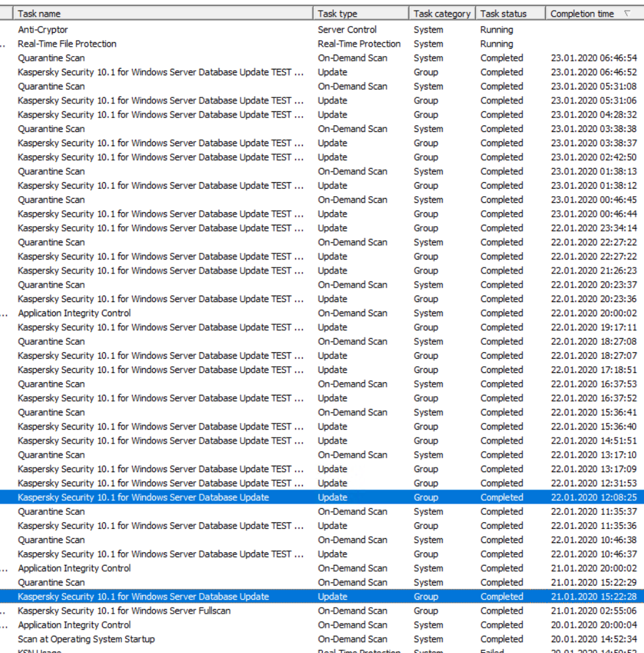Viewport: 644px width, 653px height.
Task: Click the Completion time column header
Action: point(595,14)
